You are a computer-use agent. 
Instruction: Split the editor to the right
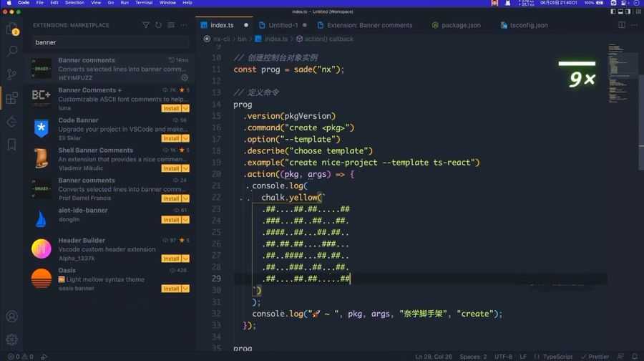click(x=622, y=25)
